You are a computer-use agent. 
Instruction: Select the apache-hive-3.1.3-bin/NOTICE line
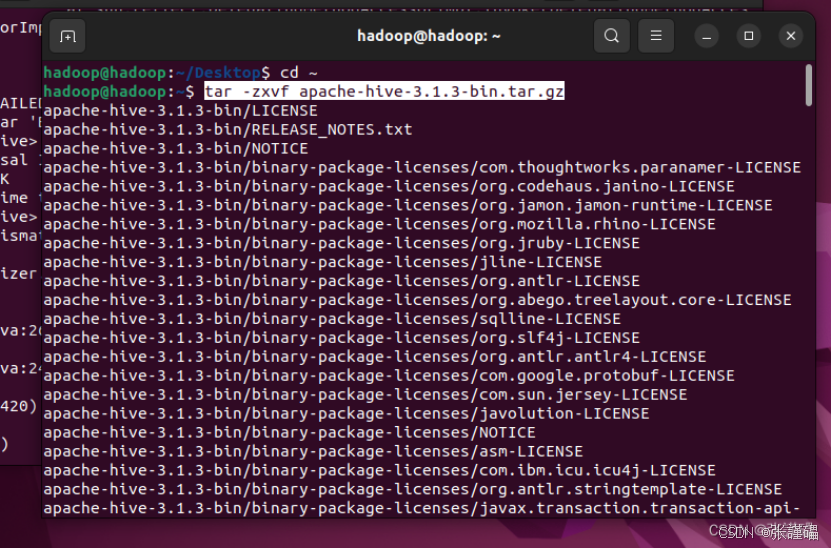[176, 149]
